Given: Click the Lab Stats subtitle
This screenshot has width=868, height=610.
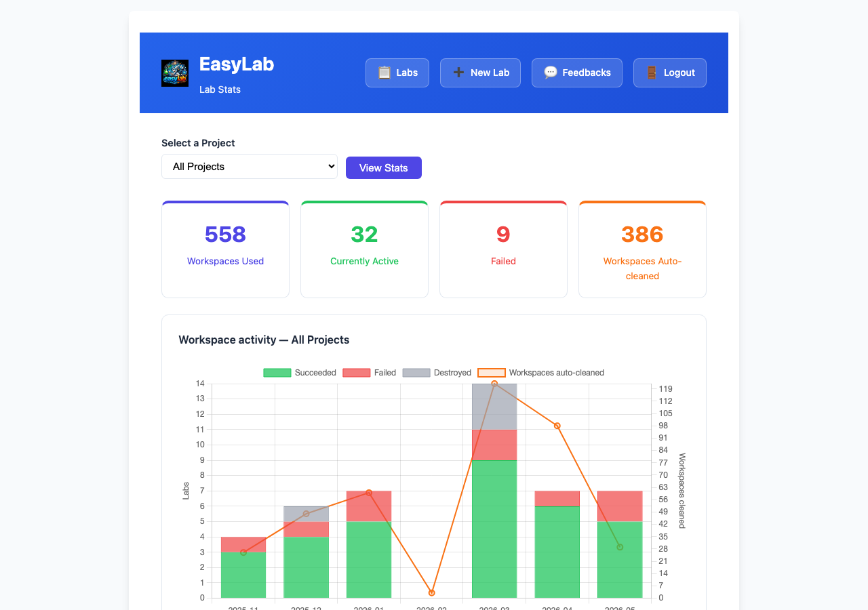Looking at the screenshot, I should (220, 89).
